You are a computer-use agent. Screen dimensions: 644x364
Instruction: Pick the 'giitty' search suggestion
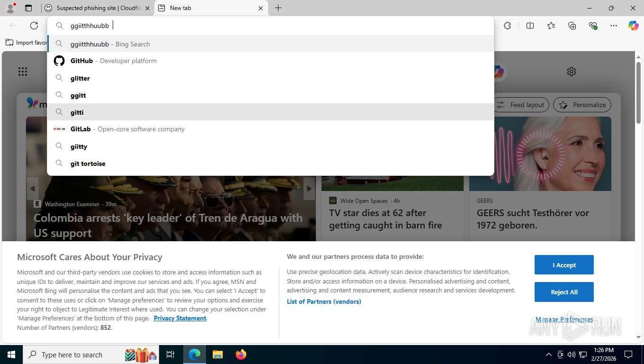coord(270,146)
